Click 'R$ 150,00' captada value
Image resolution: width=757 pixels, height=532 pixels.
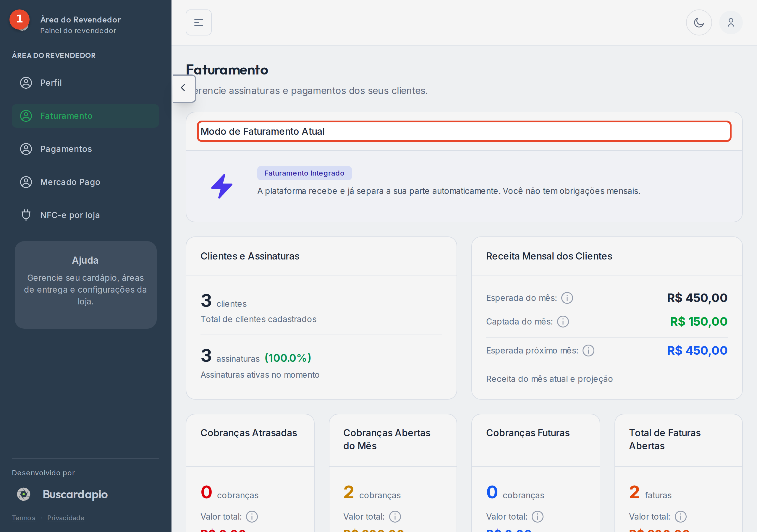coord(699,322)
